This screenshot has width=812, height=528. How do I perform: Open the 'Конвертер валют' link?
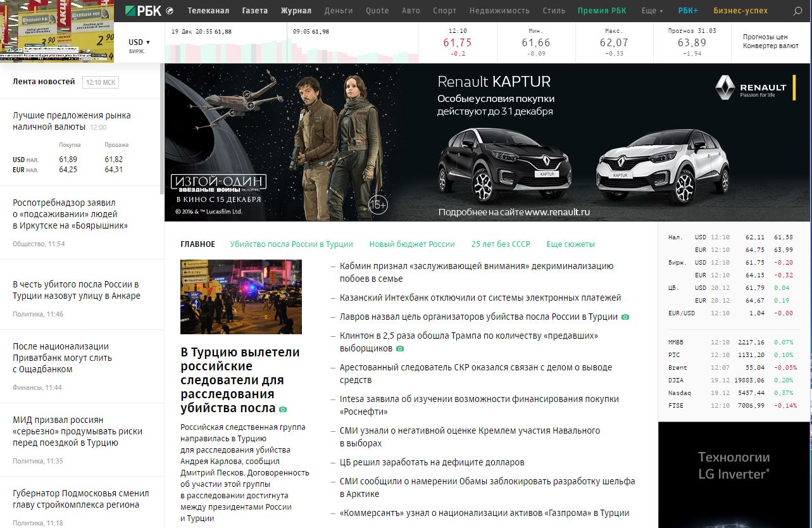(x=770, y=46)
